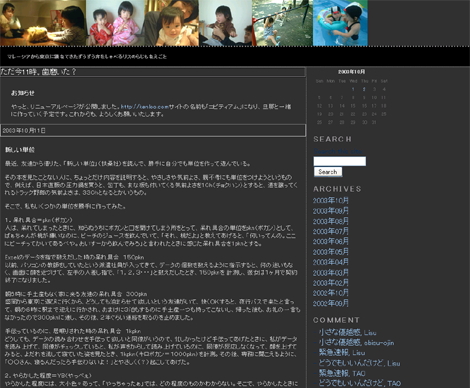Open the renewal page URL link in the notice
Viewport: 470px width, 388px height.
[145, 107]
